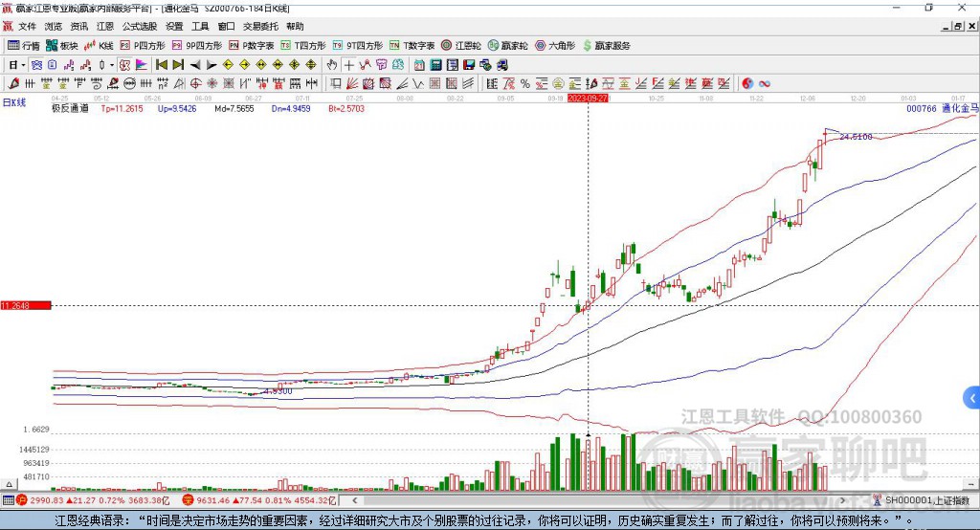Viewport: 980px width, 530px height.
Task: Click the save floppy disk icon
Action: point(469,65)
